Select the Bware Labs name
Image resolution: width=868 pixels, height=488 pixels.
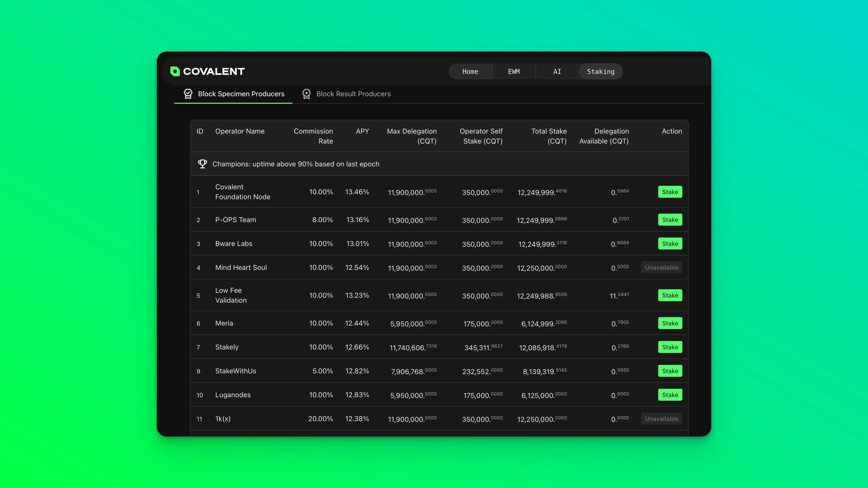[x=233, y=244]
